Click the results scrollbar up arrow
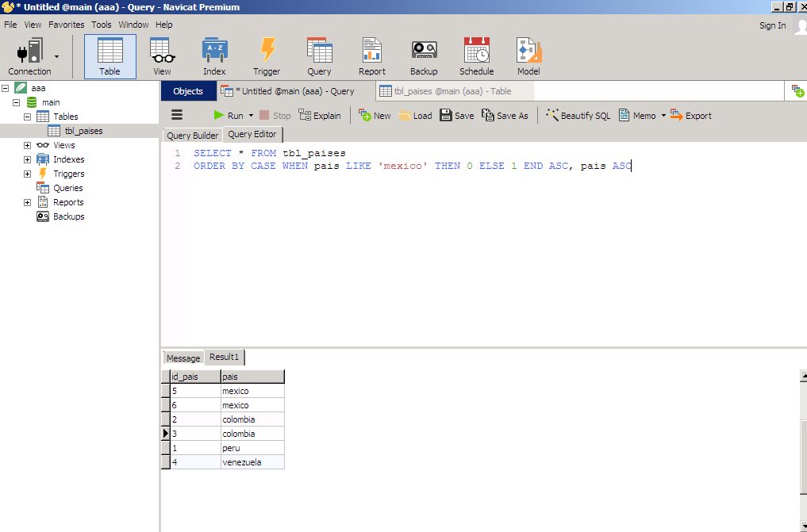Image resolution: width=807 pixels, height=532 pixels. coord(804,376)
